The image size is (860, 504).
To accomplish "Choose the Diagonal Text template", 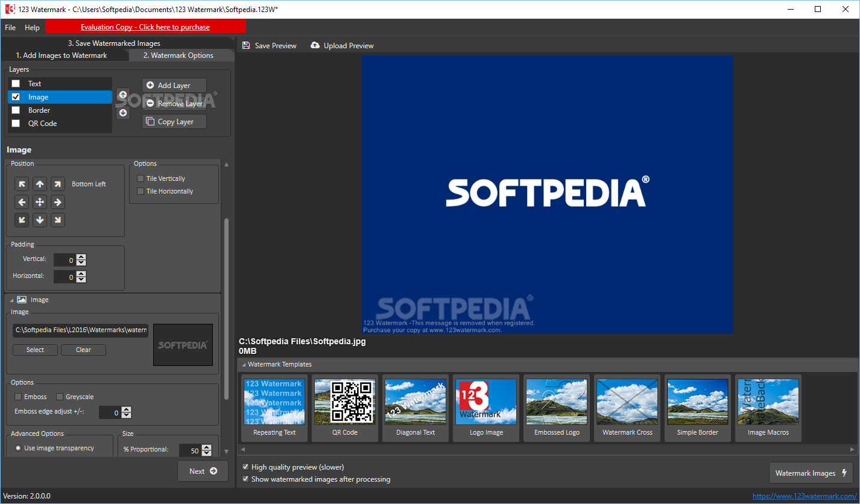I will pyautogui.click(x=416, y=408).
